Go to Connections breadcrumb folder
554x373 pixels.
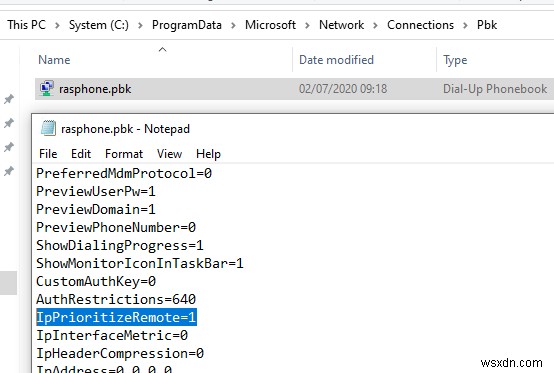coord(420,25)
